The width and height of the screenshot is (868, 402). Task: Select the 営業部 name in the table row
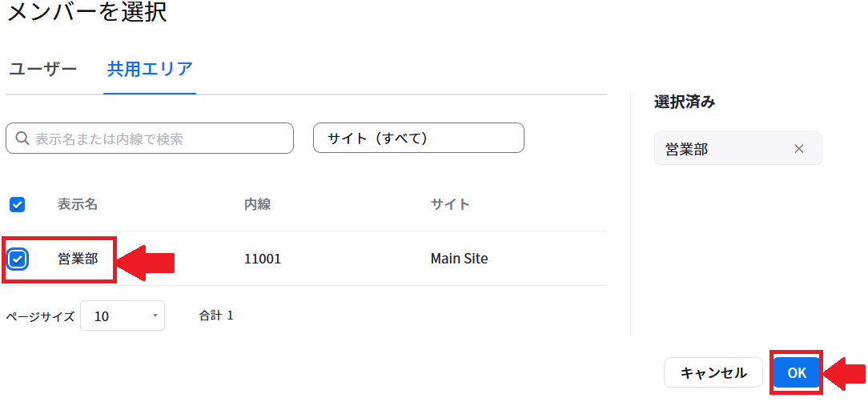point(78,259)
